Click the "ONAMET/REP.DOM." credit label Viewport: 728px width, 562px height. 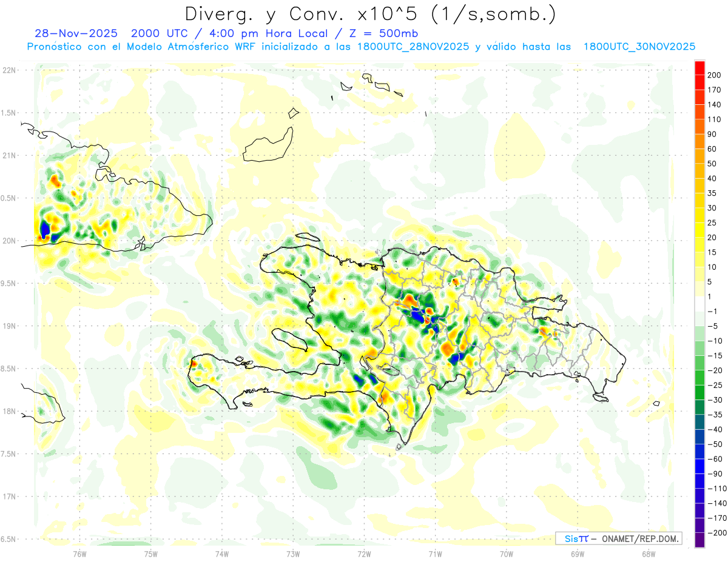639,538
